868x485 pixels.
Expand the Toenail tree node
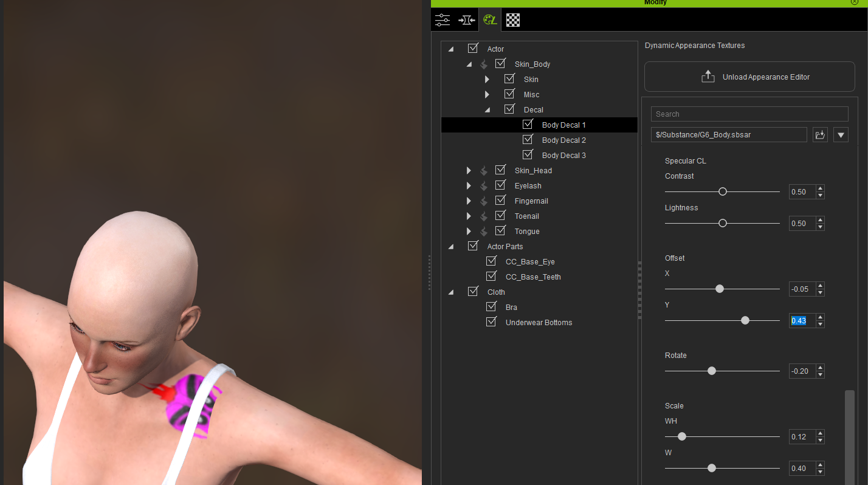tap(469, 216)
